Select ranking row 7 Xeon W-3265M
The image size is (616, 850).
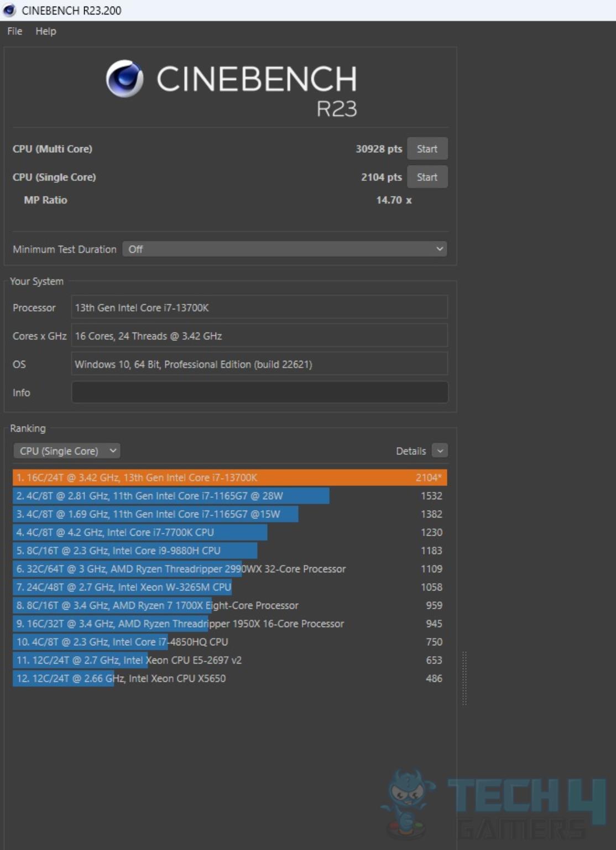coord(229,587)
